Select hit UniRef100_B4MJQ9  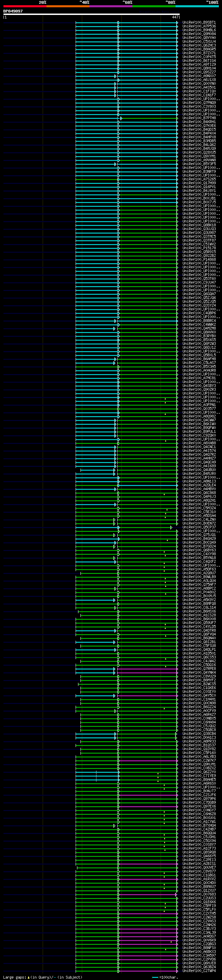199,148
